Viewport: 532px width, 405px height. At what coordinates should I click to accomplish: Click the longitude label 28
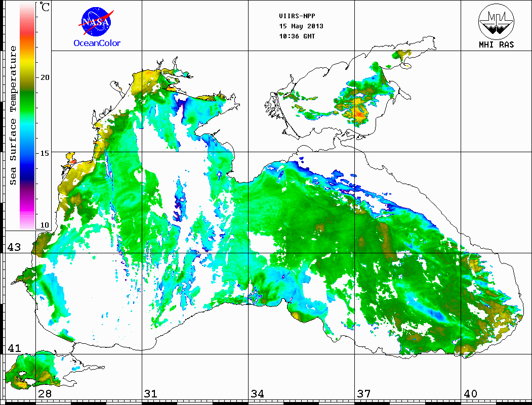point(45,393)
